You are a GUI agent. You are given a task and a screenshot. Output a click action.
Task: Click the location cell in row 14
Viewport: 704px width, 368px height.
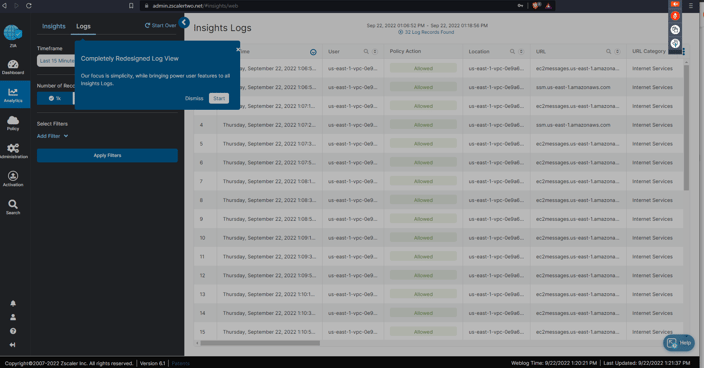496,313
